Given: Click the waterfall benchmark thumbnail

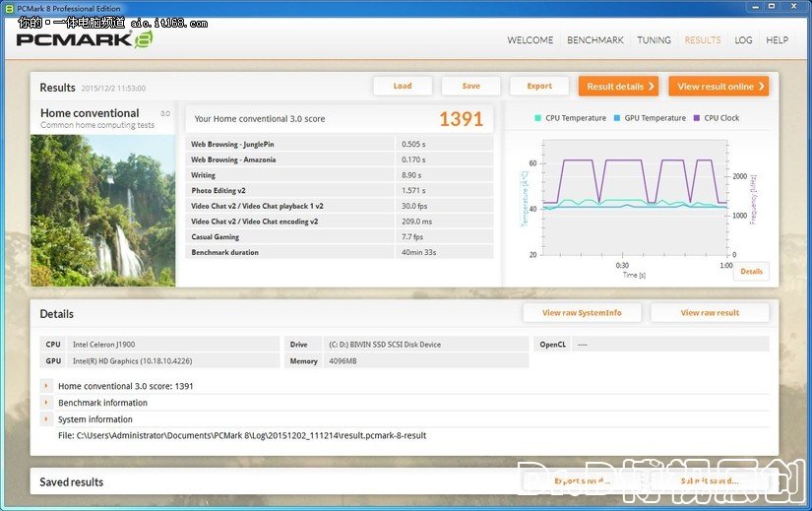Looking at the screenshot, I should [103, 211].
